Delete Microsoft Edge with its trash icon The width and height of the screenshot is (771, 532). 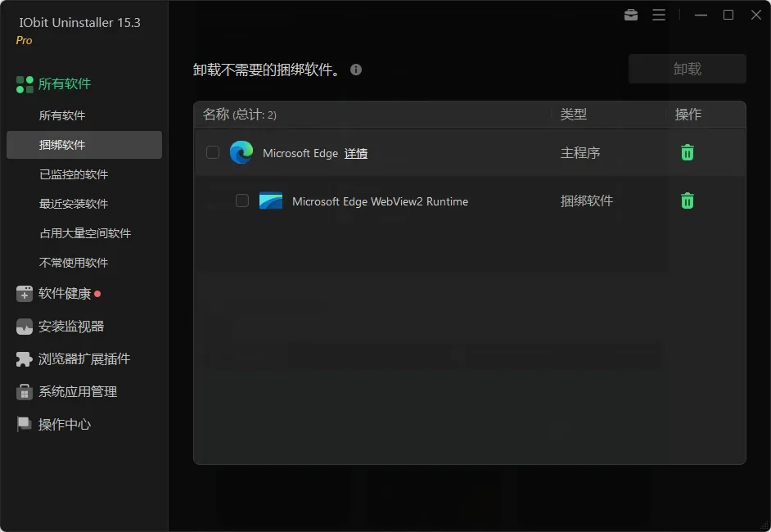point(688,152)
